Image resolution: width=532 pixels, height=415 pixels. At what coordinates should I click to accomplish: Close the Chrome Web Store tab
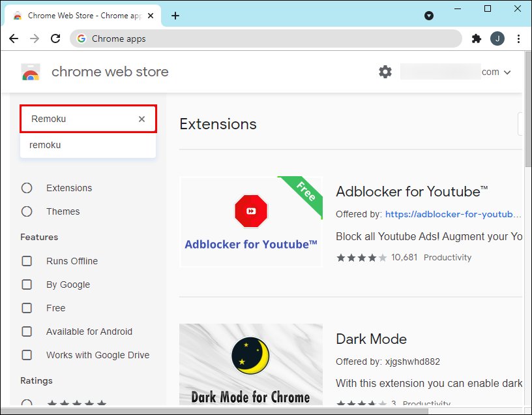[x=151, y=16]
